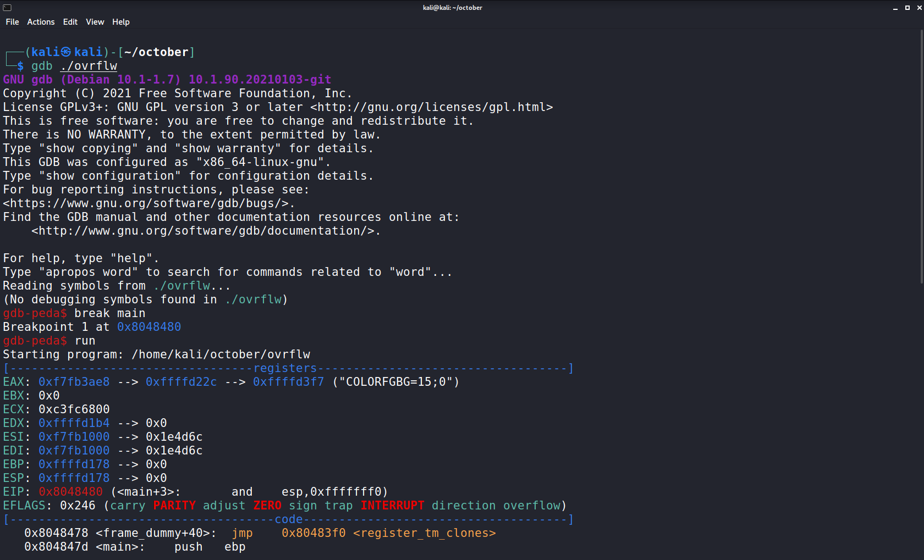Click the 0xffffd3f7 pointer in EAX row
Image resolution: width=924 pixels, height=560 pixels.
point(289,382)
